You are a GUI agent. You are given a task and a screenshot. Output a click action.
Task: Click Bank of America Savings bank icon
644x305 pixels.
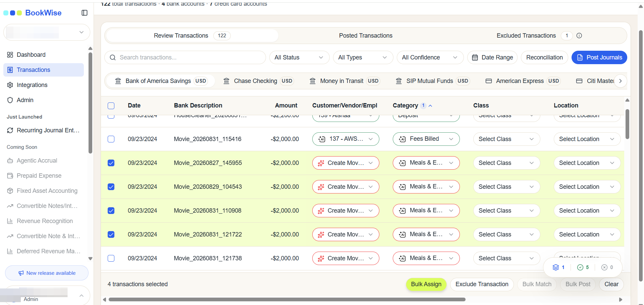click(x=118, y=81)
